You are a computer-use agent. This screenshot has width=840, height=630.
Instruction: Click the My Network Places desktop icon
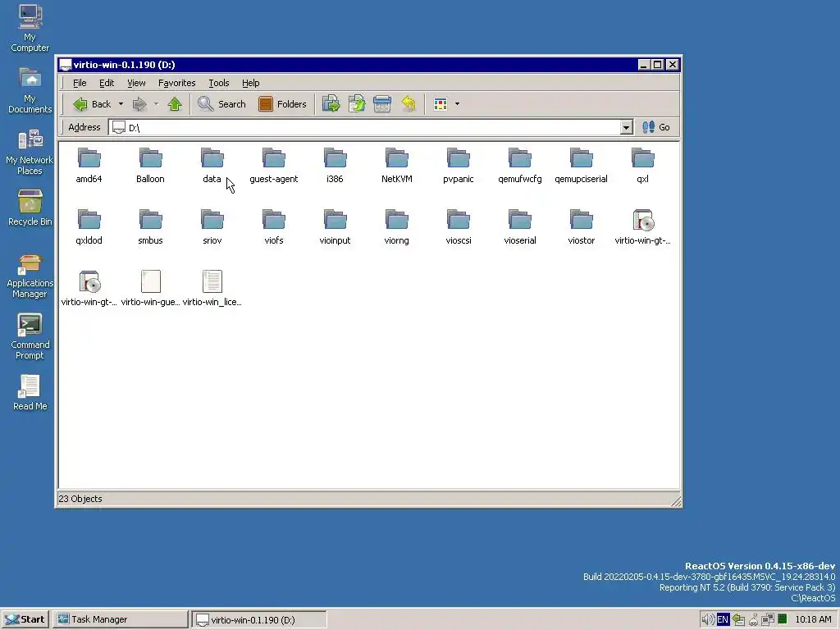click(x=30, y=152)
